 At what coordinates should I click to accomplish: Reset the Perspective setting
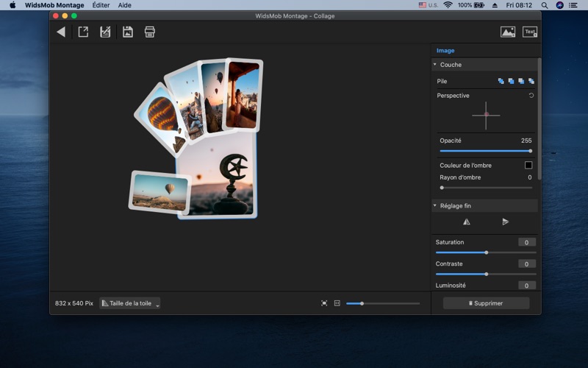[531, 96]
